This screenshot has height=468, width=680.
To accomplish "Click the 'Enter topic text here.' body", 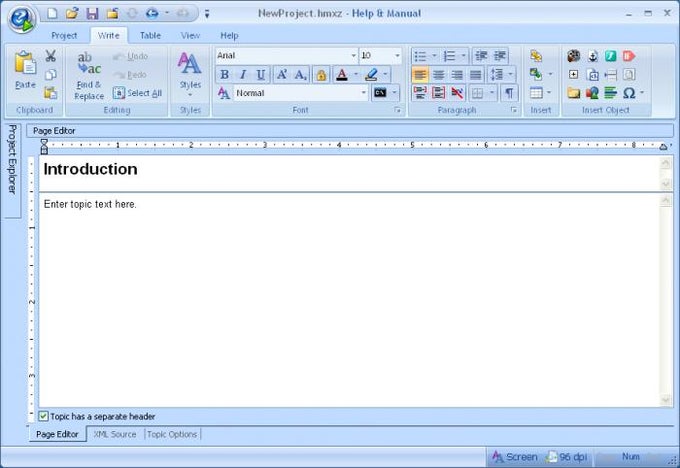I will (x=90, y=204).
